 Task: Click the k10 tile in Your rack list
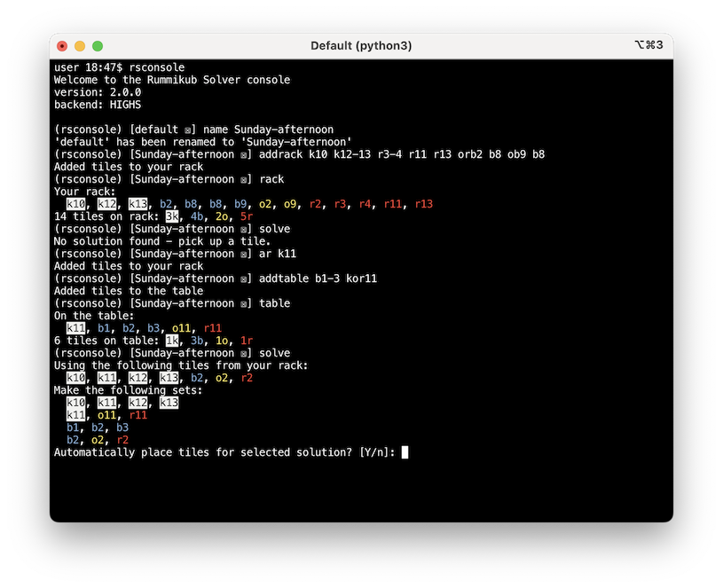[75, 204]
